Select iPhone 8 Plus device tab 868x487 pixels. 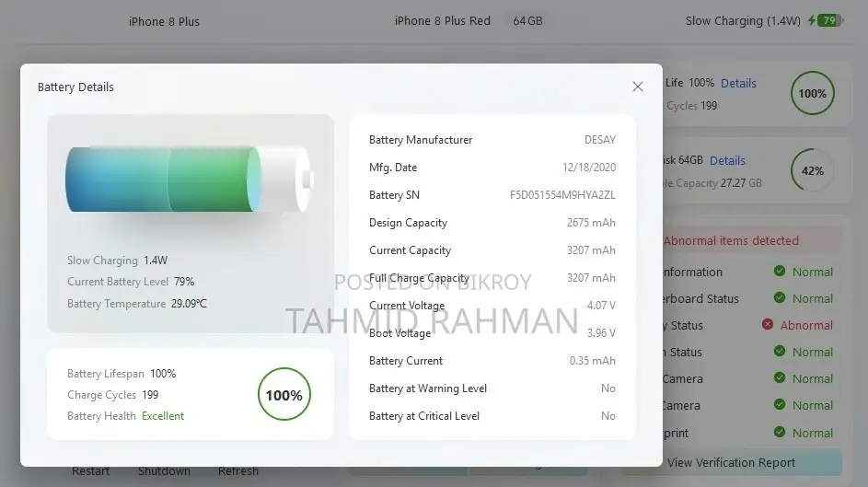tap(164, 21)
